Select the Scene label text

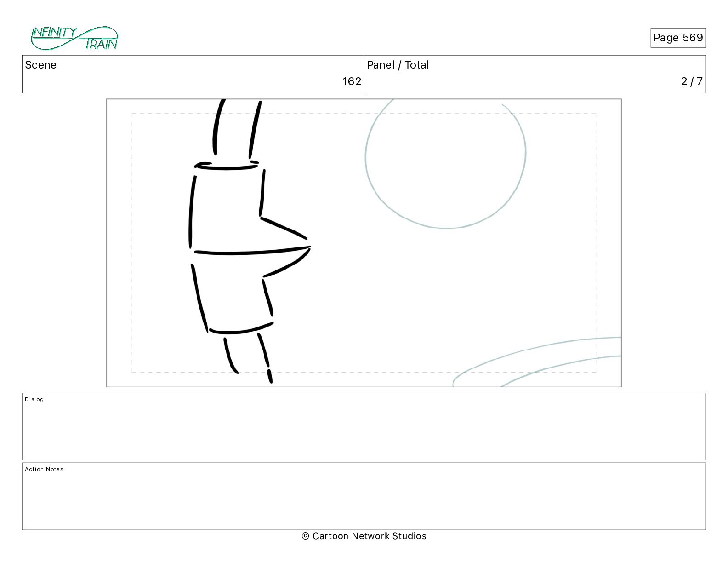40,65
